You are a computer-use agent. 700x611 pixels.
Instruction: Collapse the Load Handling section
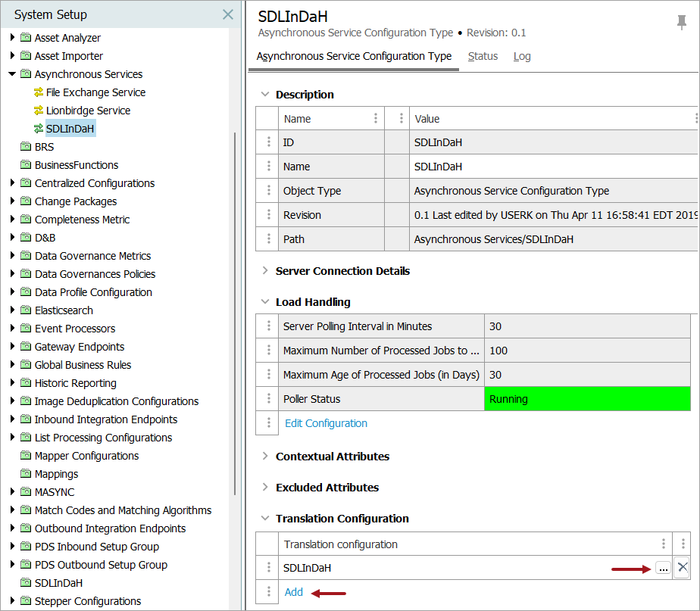265,302
